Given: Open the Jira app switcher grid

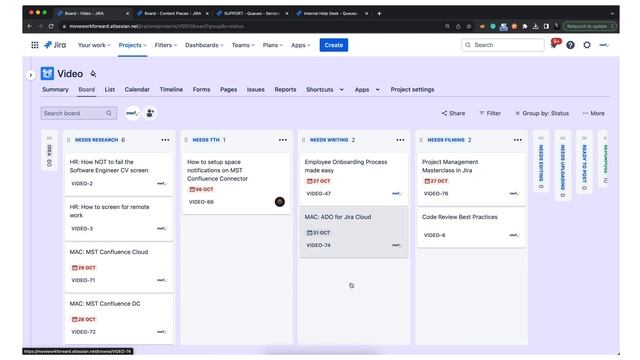Looking at the screenshot, I should 35,45.
